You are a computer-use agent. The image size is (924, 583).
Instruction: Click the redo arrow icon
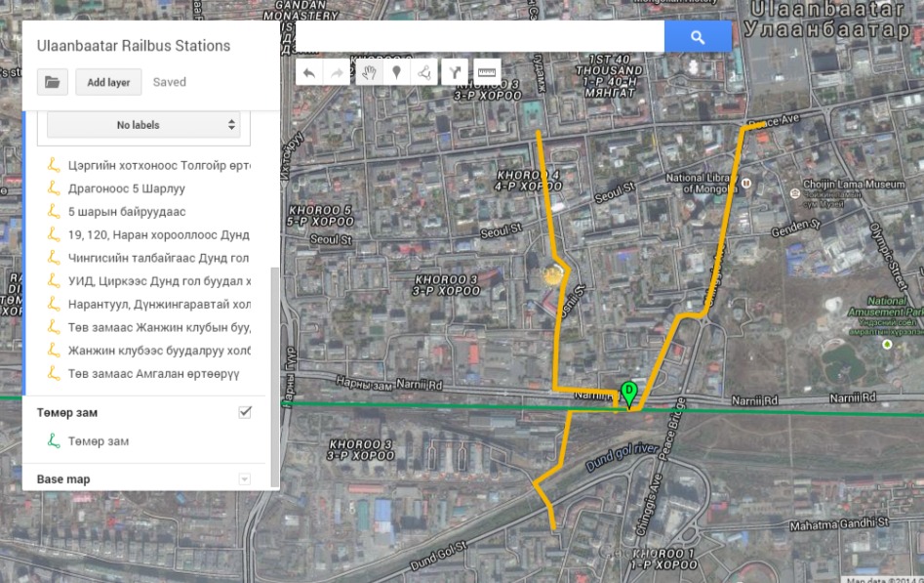[338, 72]
